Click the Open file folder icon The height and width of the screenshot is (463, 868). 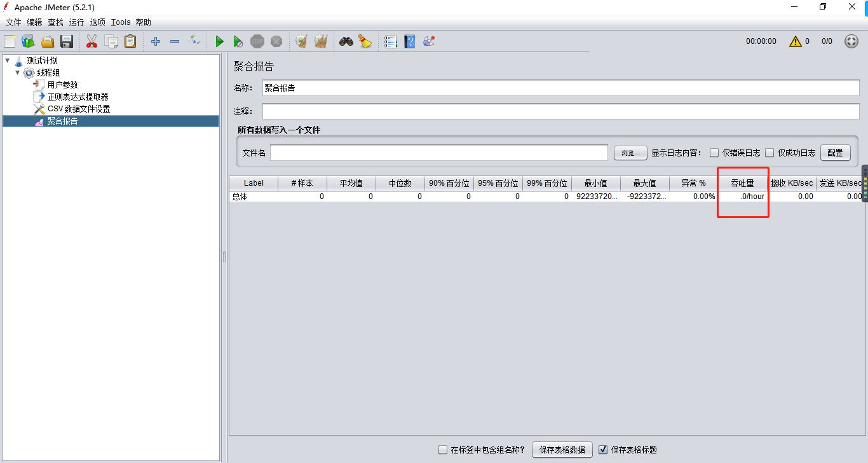[48, 41]
